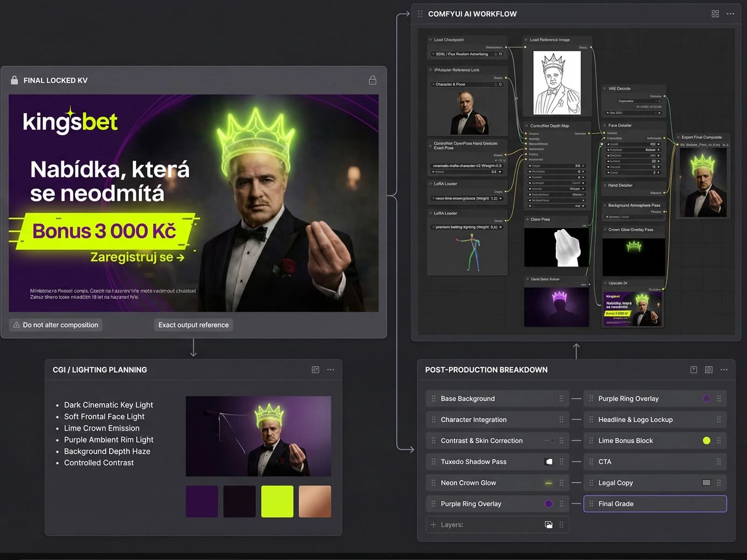Open ComfyUI AI Workflow more options menu
The image size is (747, 560).
click(x=731, y=14)
